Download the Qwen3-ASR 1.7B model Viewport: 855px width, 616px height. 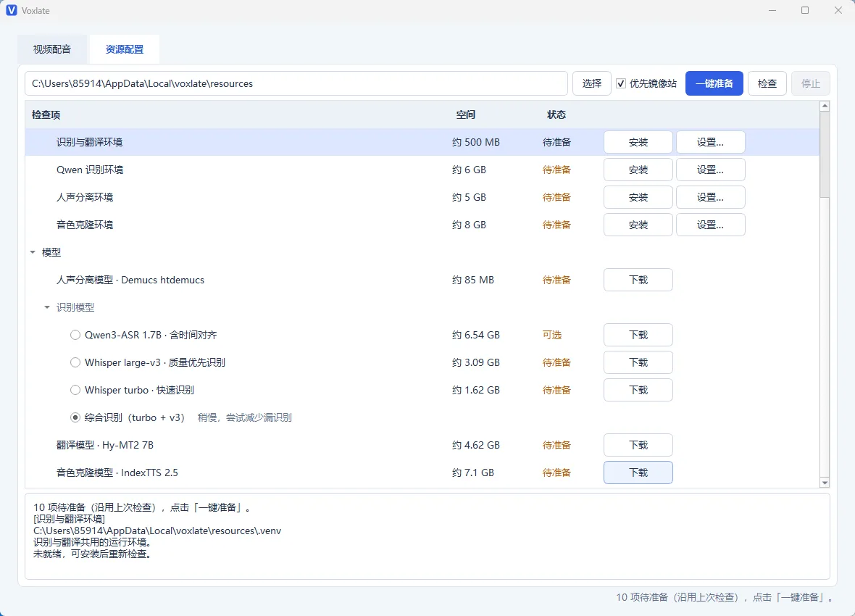638,335
